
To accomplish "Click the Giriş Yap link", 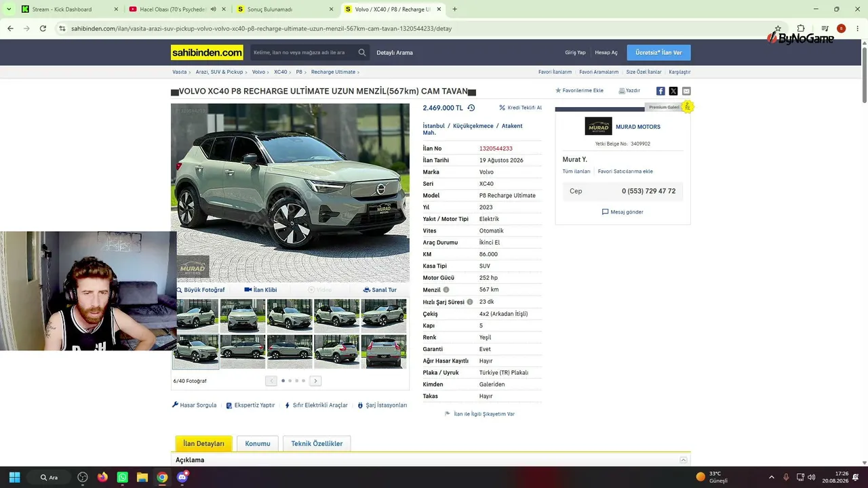I will [x=575, y=53].
